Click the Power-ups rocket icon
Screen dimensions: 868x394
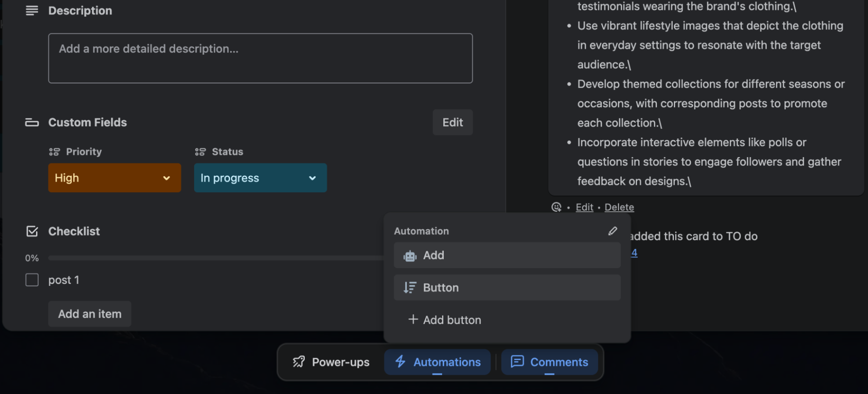pos(299,362)
